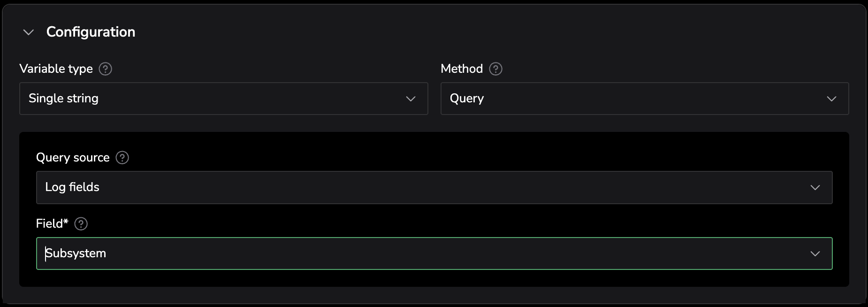Open the 'Single string' variable type dropdown
This screenshot has width=868, height=307.
click(223, 99)
